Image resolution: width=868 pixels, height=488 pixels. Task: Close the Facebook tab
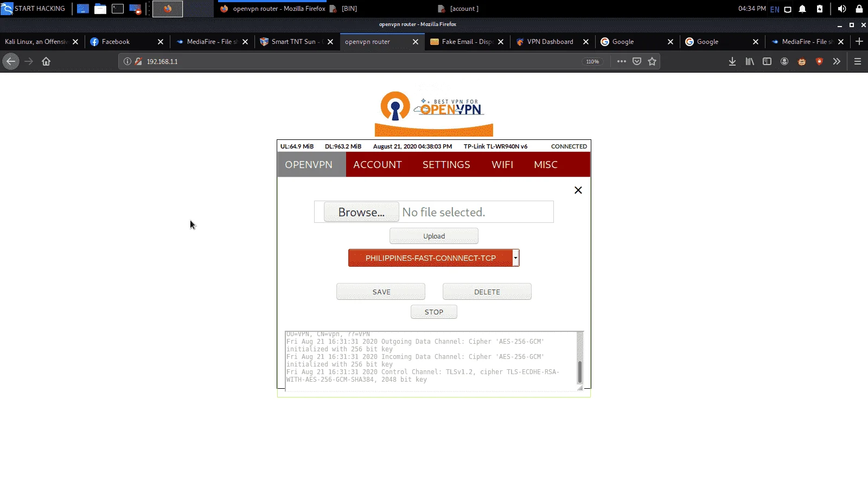pos(161,42)
